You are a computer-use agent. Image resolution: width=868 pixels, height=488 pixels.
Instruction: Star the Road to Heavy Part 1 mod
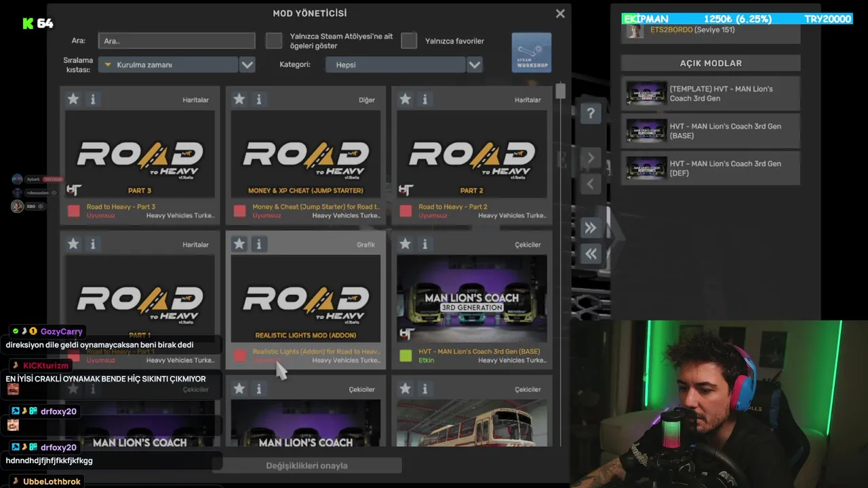coord(73,244)
